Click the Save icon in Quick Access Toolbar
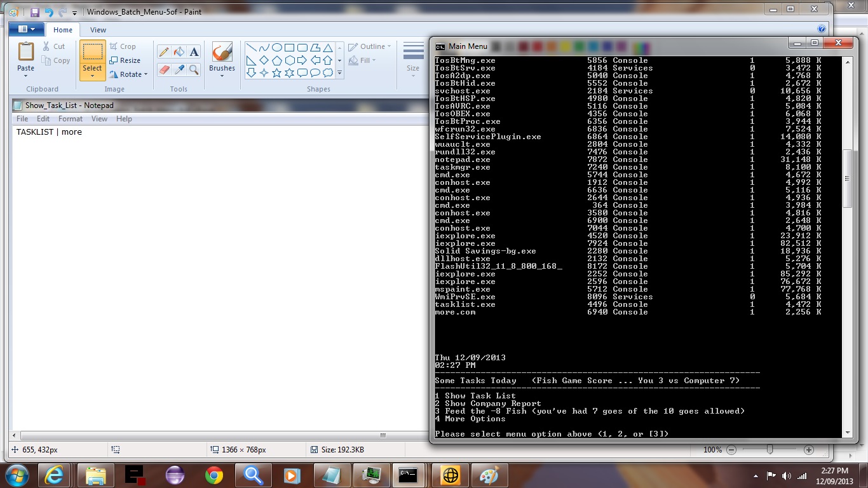The height and width of the screenshot is (488, 868). coord(35,12)
